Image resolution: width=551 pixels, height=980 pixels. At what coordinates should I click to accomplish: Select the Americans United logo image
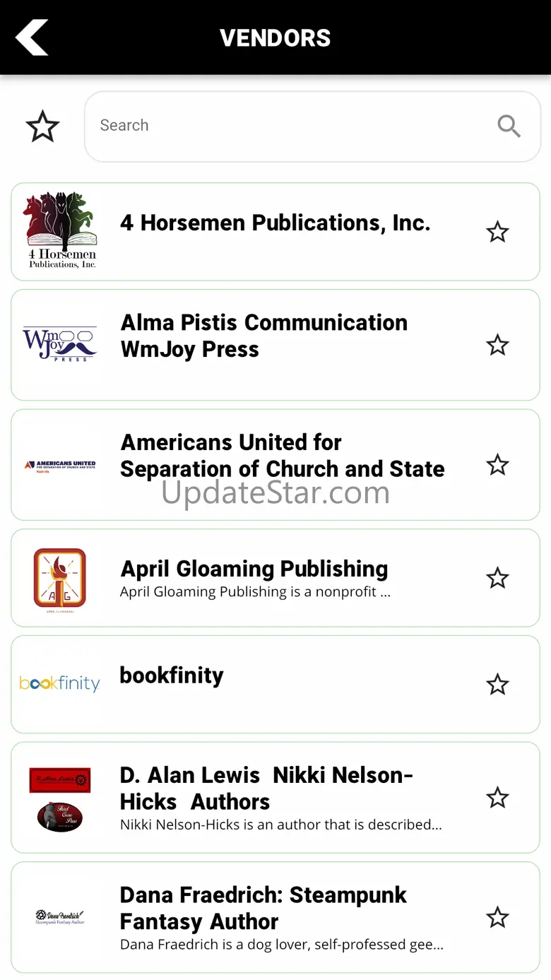[x=60, y=465]
